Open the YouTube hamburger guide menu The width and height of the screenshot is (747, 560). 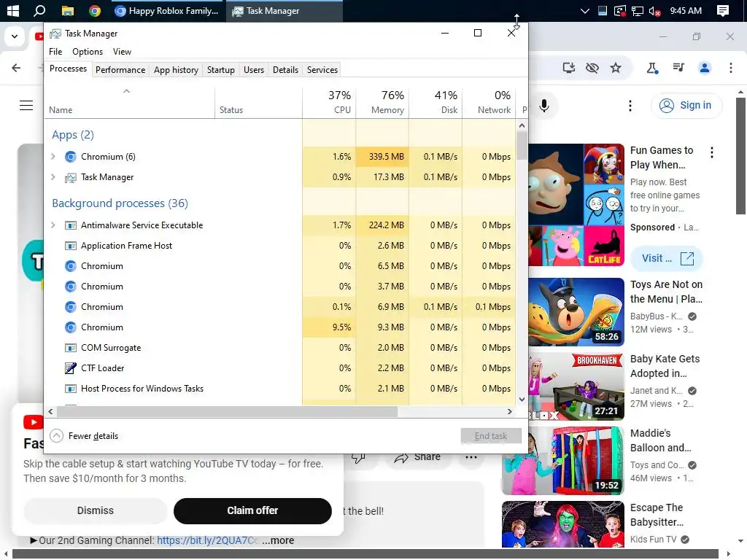tap(26, 105)
